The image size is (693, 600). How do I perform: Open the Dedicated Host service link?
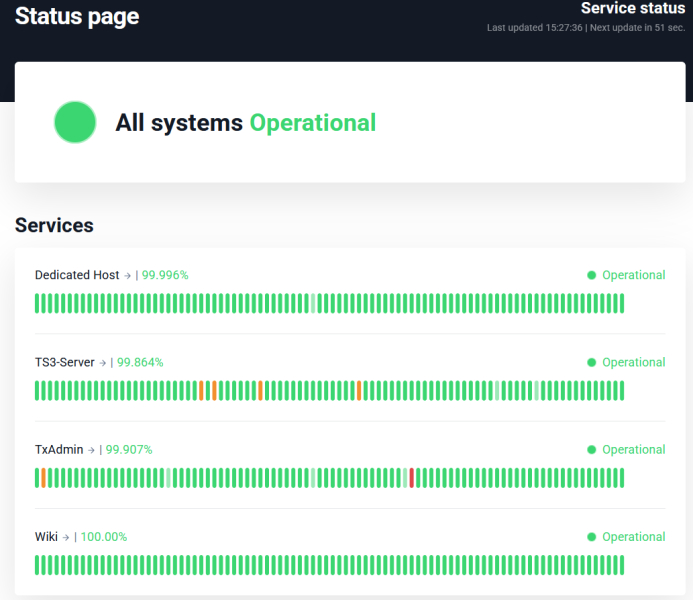(x=76, y=275)
